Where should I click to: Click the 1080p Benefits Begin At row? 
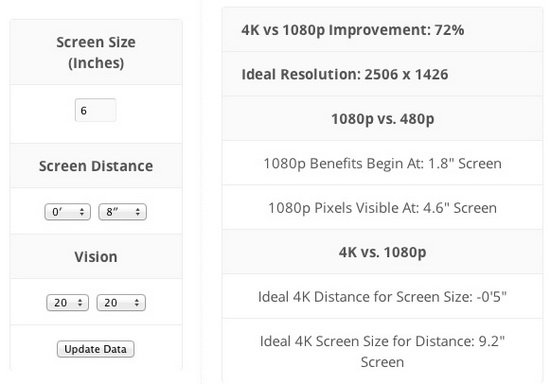coord(382,163)
